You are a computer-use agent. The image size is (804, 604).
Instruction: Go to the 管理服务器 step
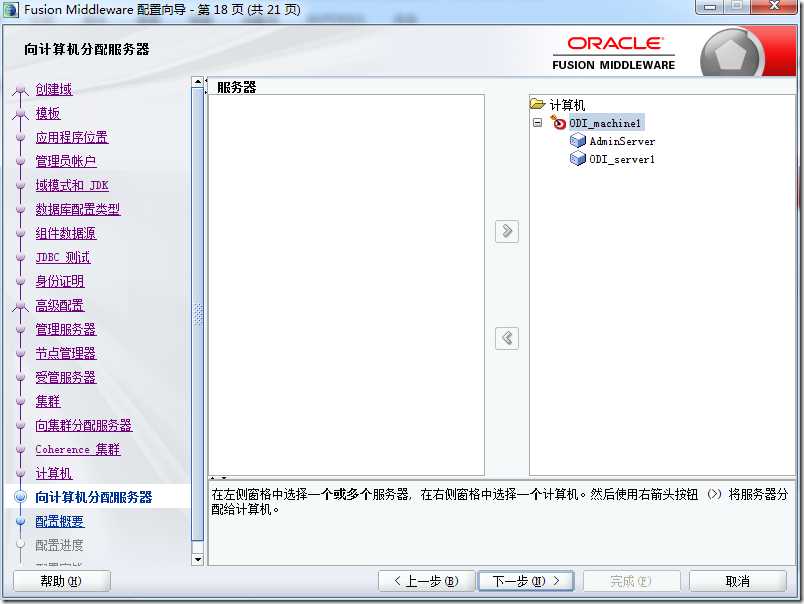[x=66, y=329]
